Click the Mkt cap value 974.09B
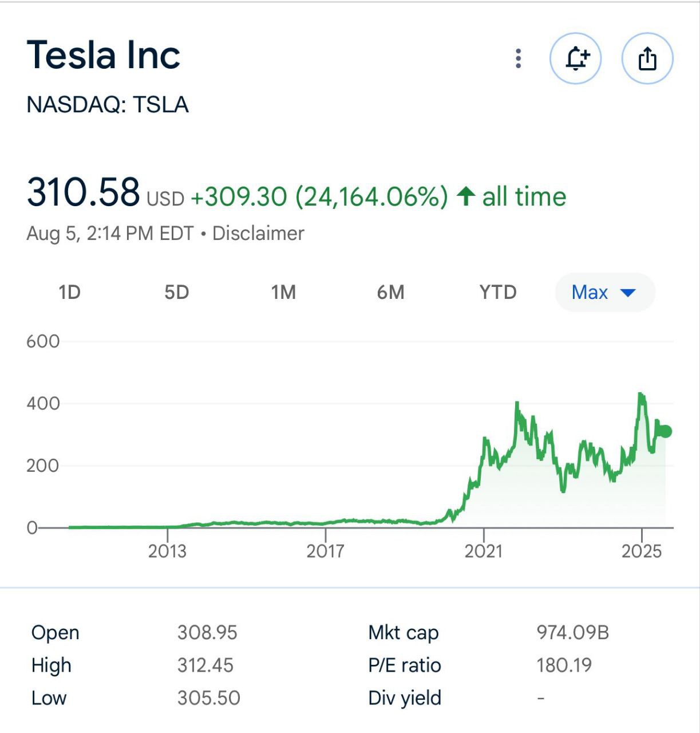 [x=572, y=632]
